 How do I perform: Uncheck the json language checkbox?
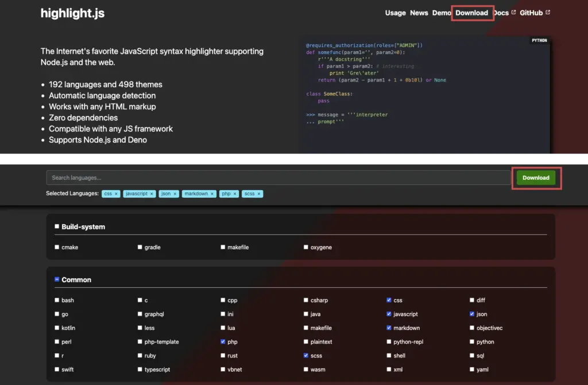click(472, 314)
